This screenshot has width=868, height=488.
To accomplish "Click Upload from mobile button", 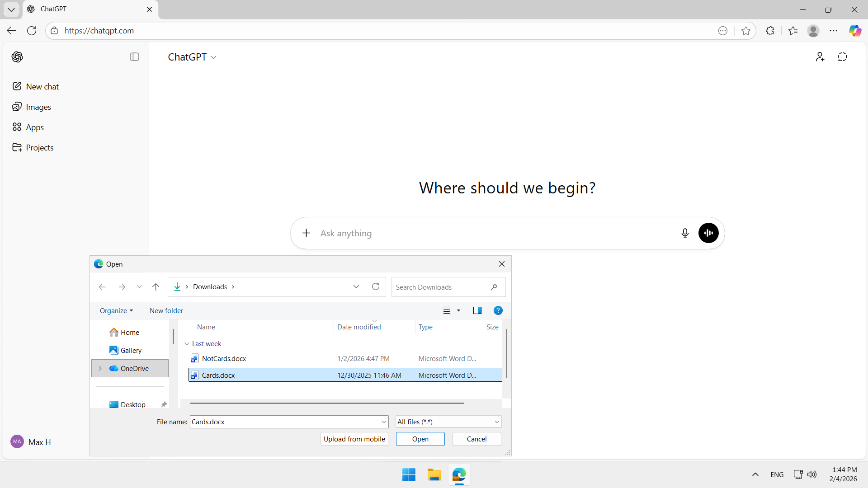I will click(354, 439).
